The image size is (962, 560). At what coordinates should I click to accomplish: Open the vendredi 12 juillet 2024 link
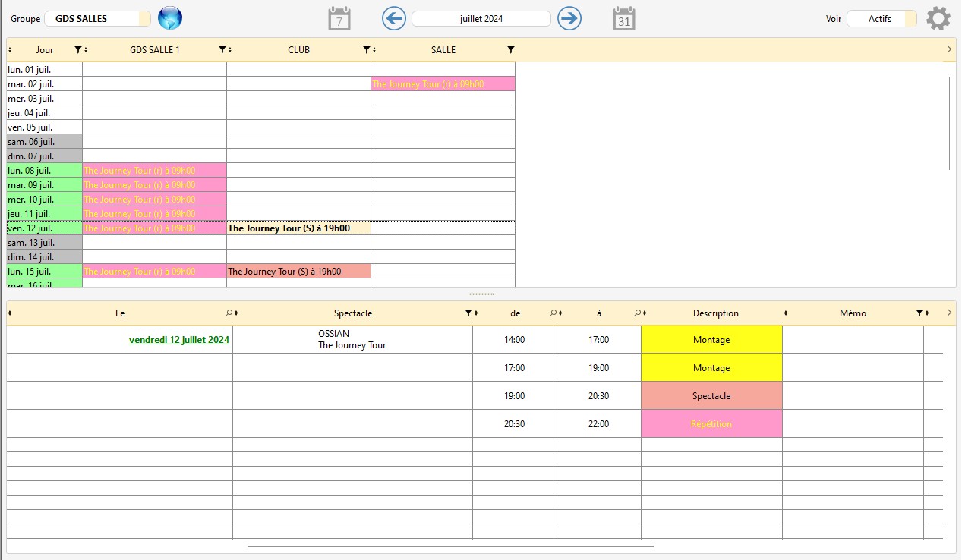pyautogui.click(x=179, y=340)
